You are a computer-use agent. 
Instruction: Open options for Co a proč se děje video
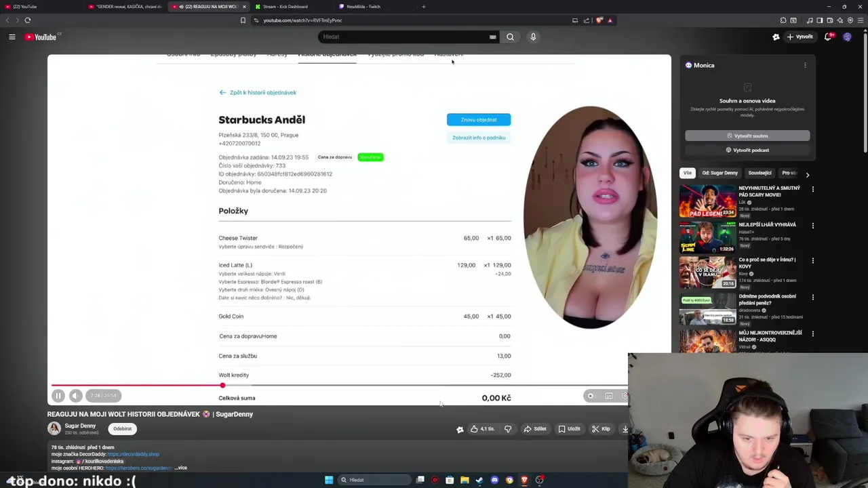point(813,260)
